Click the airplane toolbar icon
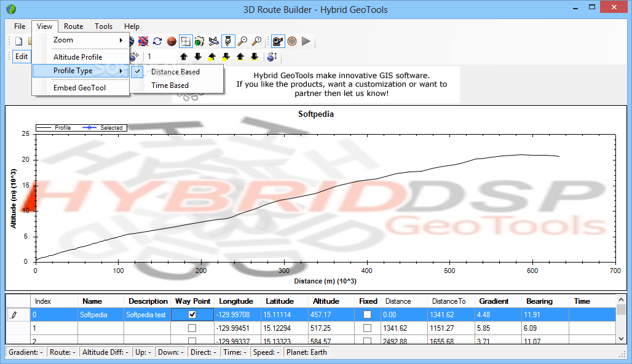632x364 pixels. coord(213,41)
